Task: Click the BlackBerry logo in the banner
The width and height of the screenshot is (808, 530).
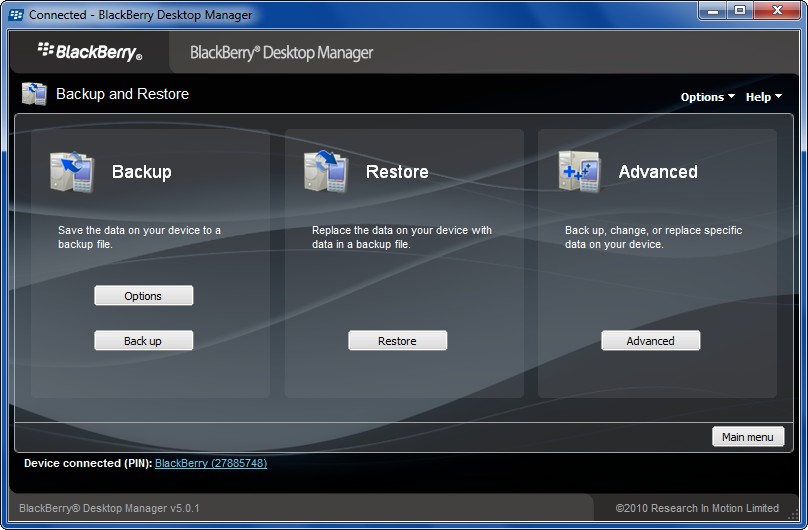Action: pyautogui.click(x=90, y=52)
